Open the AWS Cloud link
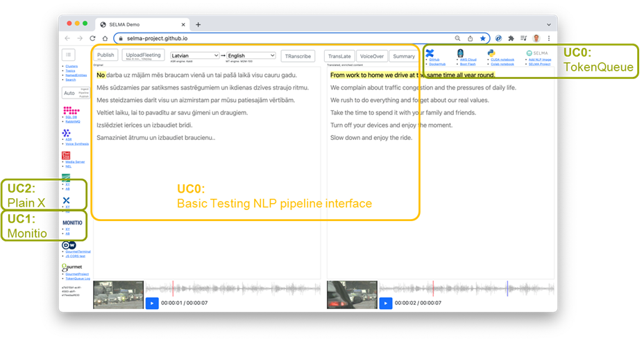Screen dimensions: 644x341 468,60
